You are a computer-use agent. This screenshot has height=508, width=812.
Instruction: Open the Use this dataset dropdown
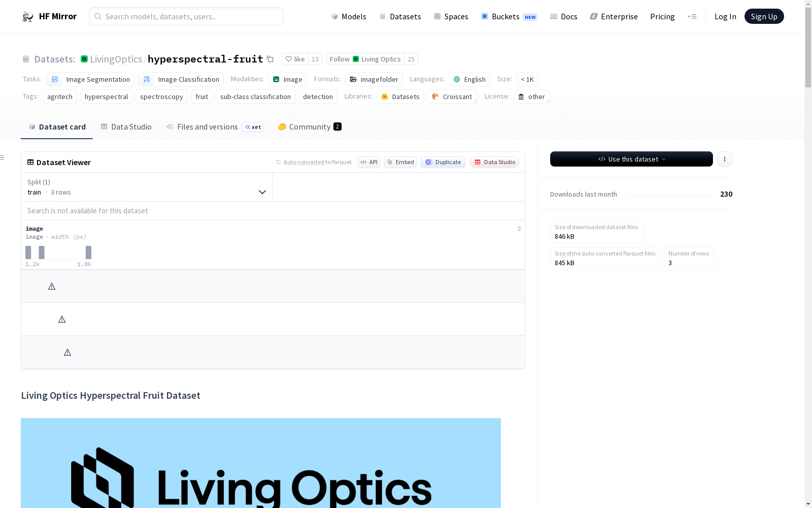(631, 159)
